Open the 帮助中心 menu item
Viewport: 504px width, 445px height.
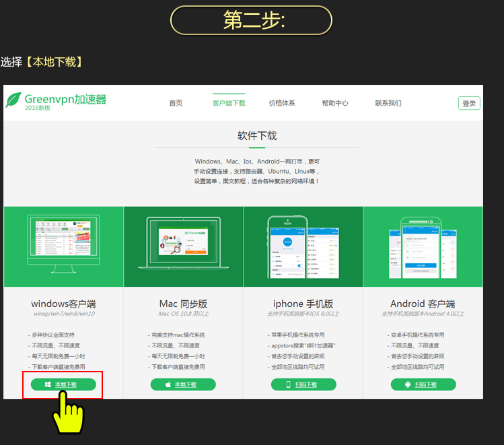pyautogui.click(x=335, y=103)
